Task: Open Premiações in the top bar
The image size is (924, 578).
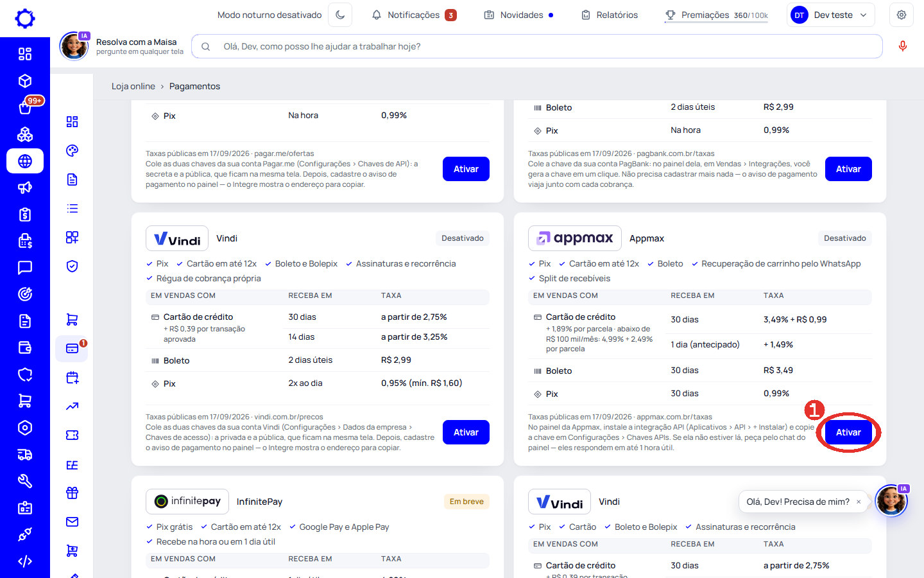Action: coord(716,15)
